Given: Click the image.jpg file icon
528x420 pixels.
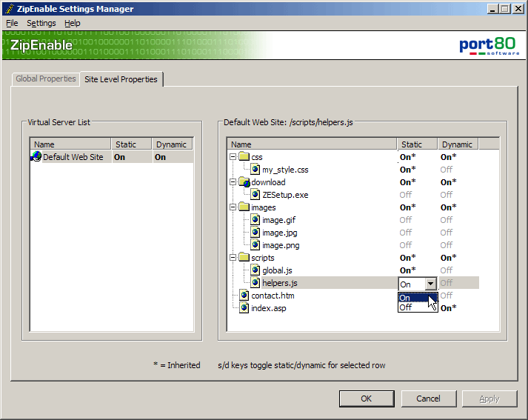Looking at the screenshot, I should pyautogui.click(x=255, y=232).
